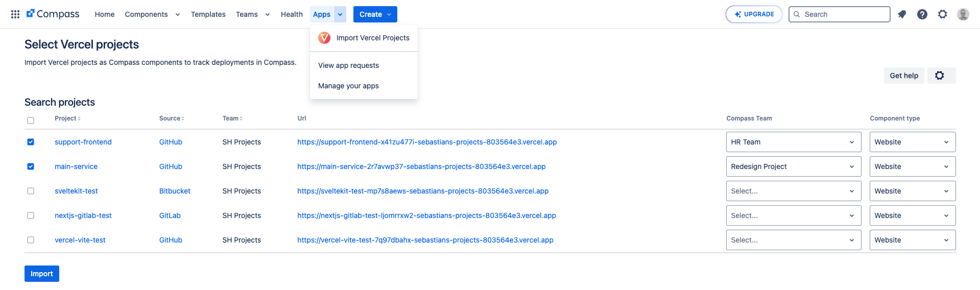Focus the Search input field
Viewport: 980px width, 290px height.
840,14
